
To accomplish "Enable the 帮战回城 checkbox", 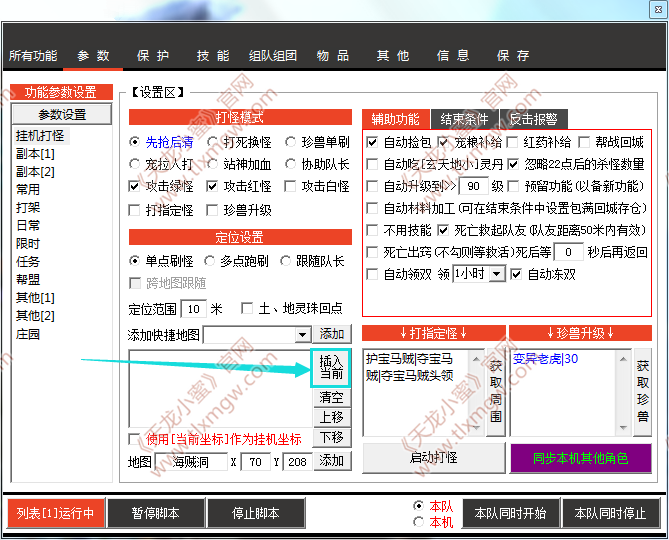I will point(584,142).
